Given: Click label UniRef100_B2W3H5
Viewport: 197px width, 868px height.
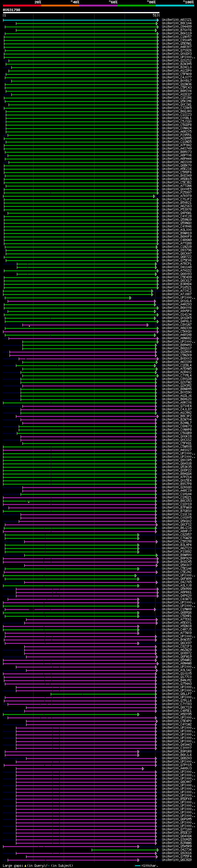Looking at the screenshot, I should (176, 64).
